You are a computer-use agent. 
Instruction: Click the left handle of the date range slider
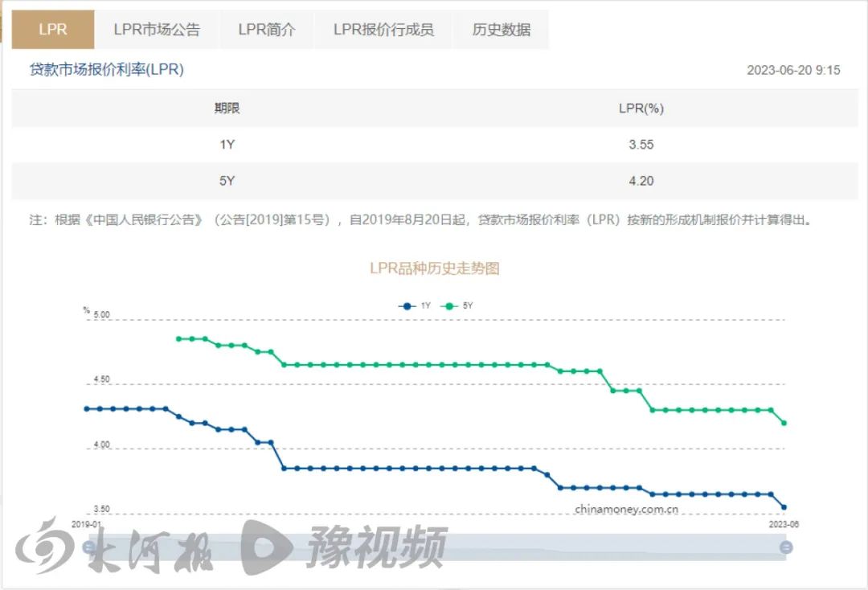[89, 547]
